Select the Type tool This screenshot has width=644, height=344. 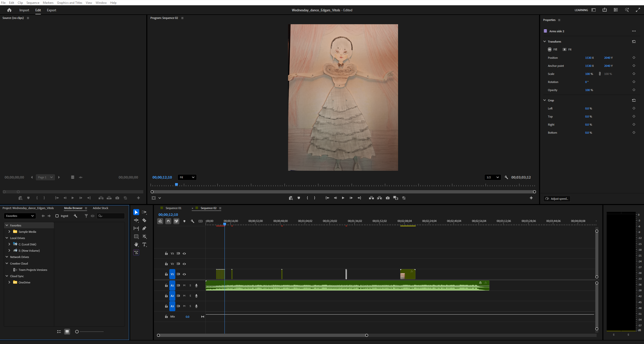144,245
